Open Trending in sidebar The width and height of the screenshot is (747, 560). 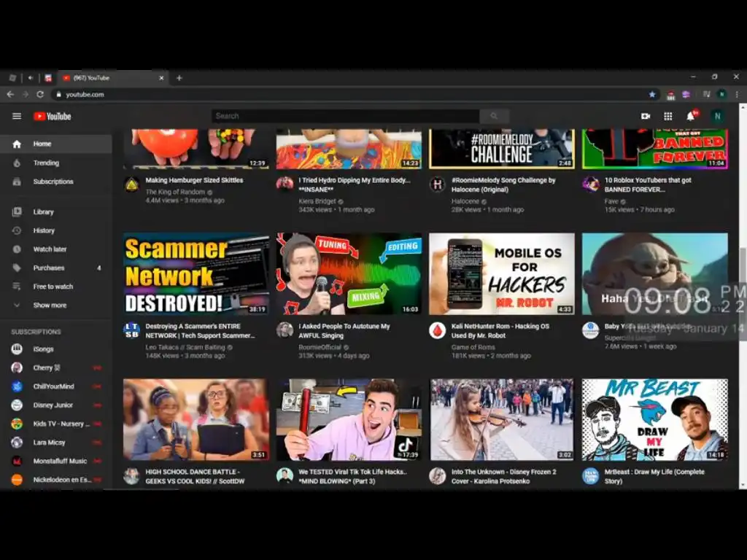pos(55,163)
